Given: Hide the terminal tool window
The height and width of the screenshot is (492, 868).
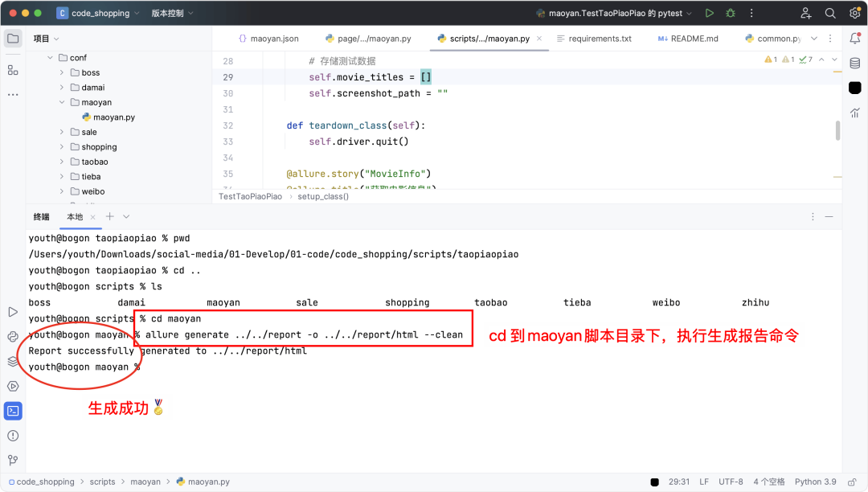Looking at the screenshot, I should tap(829, 217).
